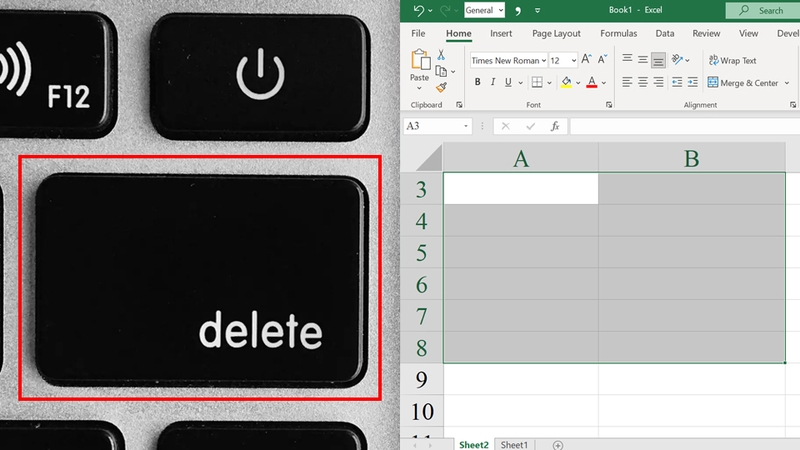Viewport: 800px width, 450px height.
Task: Click Increase Indent icon
Action: coord(692,82)
